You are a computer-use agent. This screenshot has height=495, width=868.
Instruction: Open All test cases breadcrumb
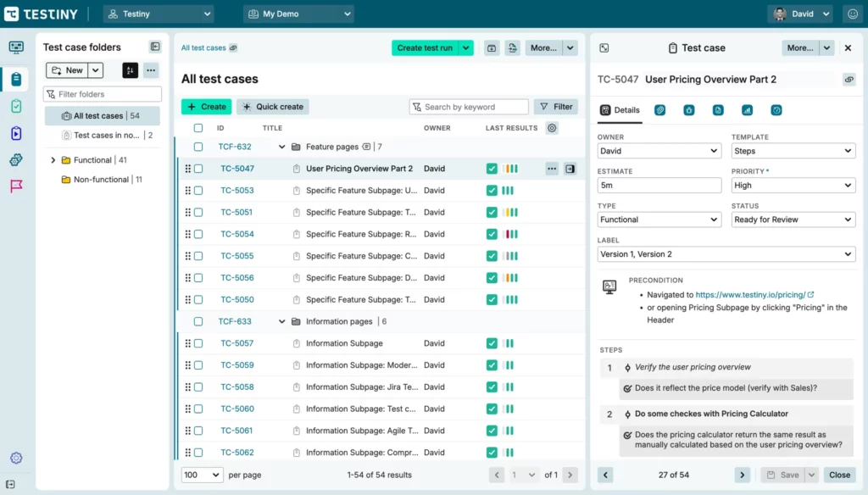point(203,47)
